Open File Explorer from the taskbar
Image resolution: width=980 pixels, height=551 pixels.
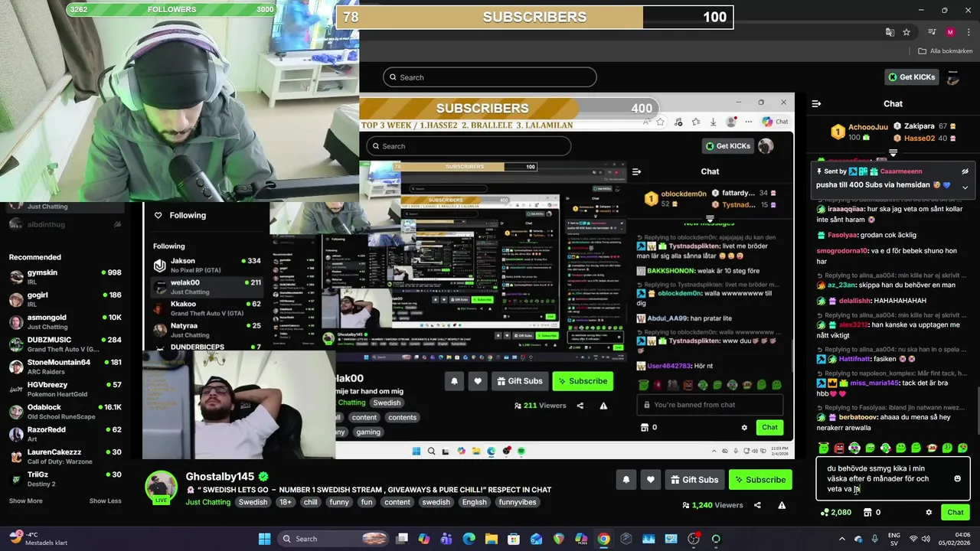[x=491, y=539]
